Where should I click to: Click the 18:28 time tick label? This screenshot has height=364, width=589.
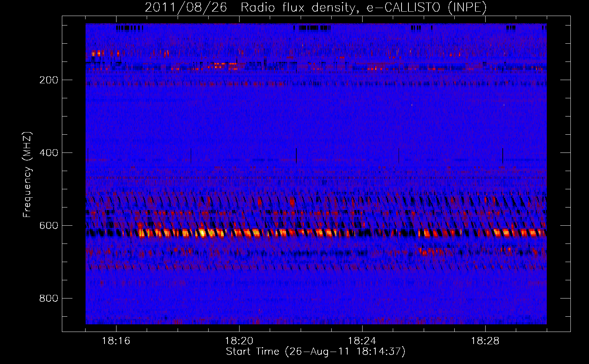[485, 341]
